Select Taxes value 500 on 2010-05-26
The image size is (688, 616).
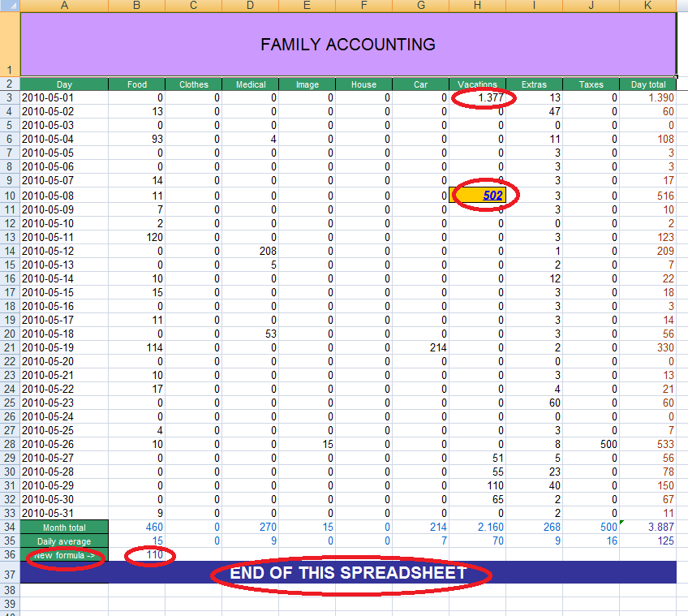pyautogui.click(x=591, y=444)
